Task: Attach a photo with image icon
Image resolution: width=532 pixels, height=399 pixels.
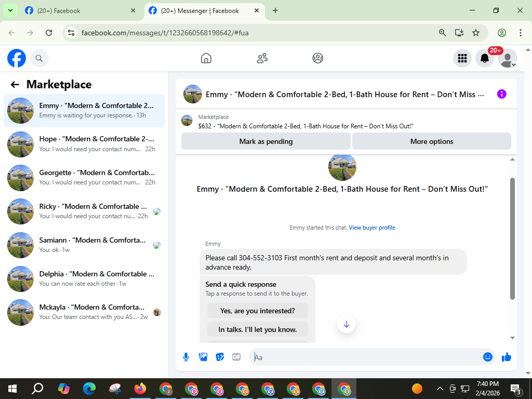Action: pyautogui.click(x=203, y=357)
